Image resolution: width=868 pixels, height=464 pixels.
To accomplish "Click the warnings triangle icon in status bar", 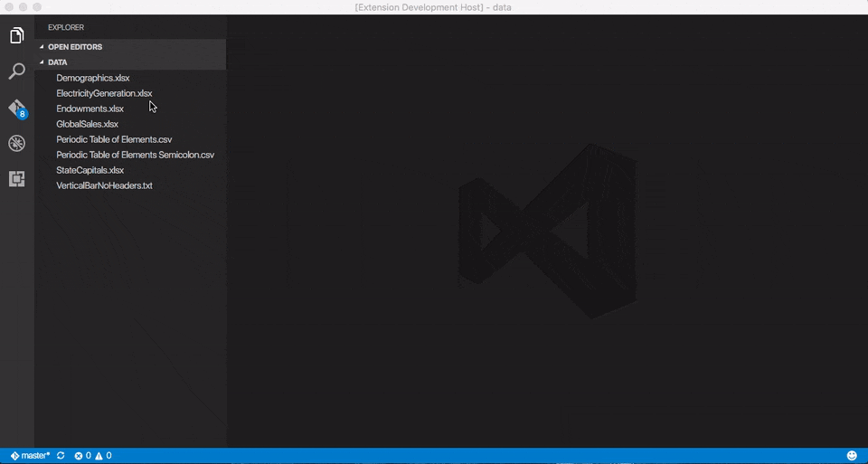I will tap(99, 456).
